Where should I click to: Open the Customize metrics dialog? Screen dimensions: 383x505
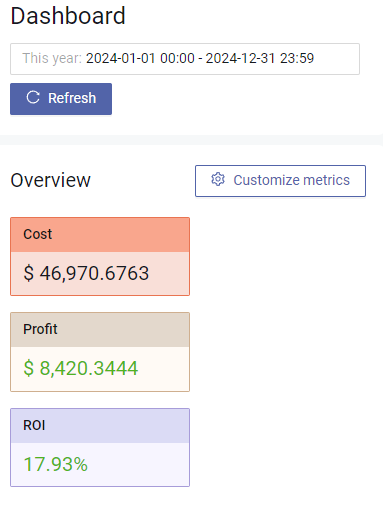coord(280,181)
